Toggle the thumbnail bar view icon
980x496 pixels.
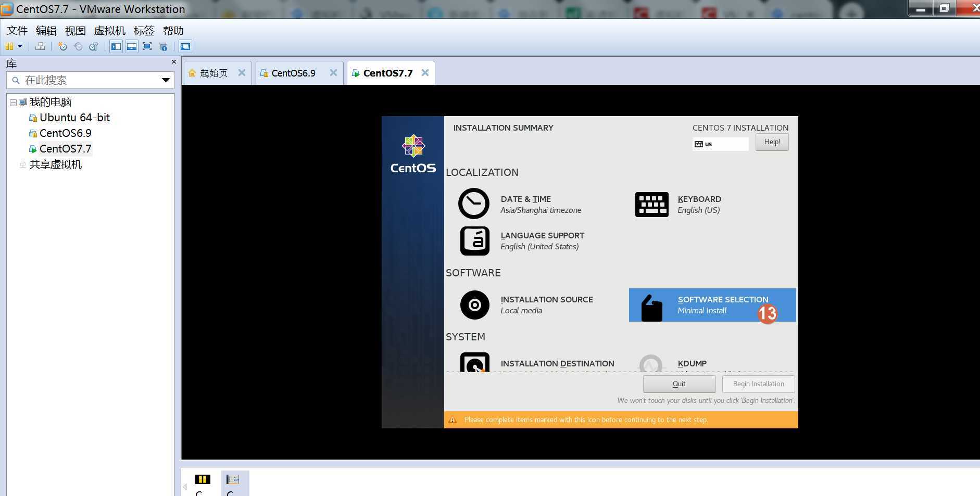point(132,46)
